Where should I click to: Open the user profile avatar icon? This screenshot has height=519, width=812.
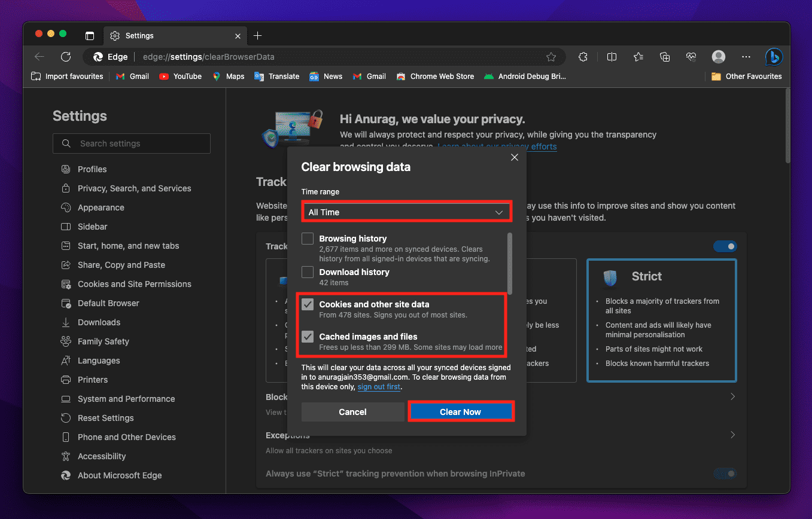719,57
